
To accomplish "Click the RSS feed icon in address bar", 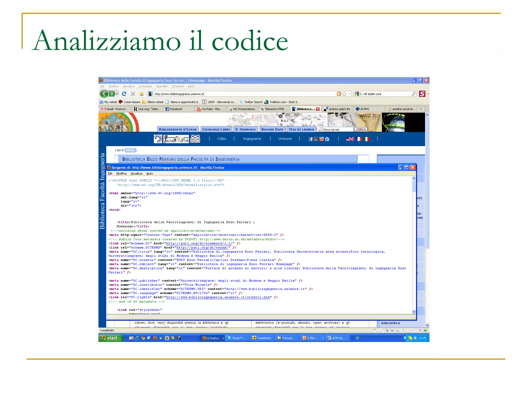I will pyautogui.click(x=339, y=94).
